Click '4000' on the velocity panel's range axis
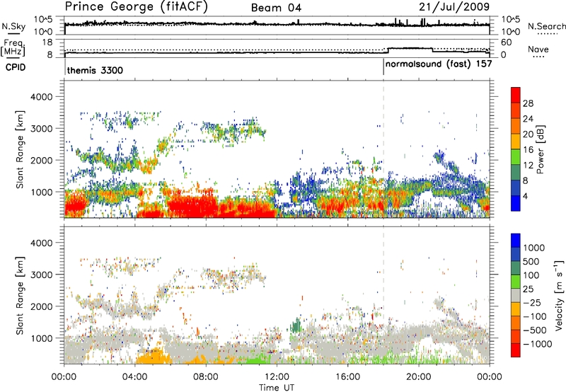The width and height of the screenshot is (566, 392). coord(41,243)
